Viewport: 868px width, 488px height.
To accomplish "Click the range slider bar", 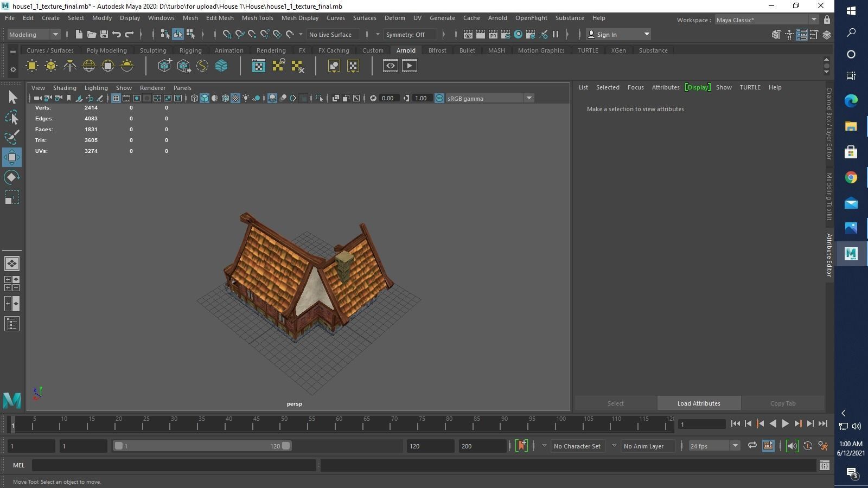I will coord(202,446).
